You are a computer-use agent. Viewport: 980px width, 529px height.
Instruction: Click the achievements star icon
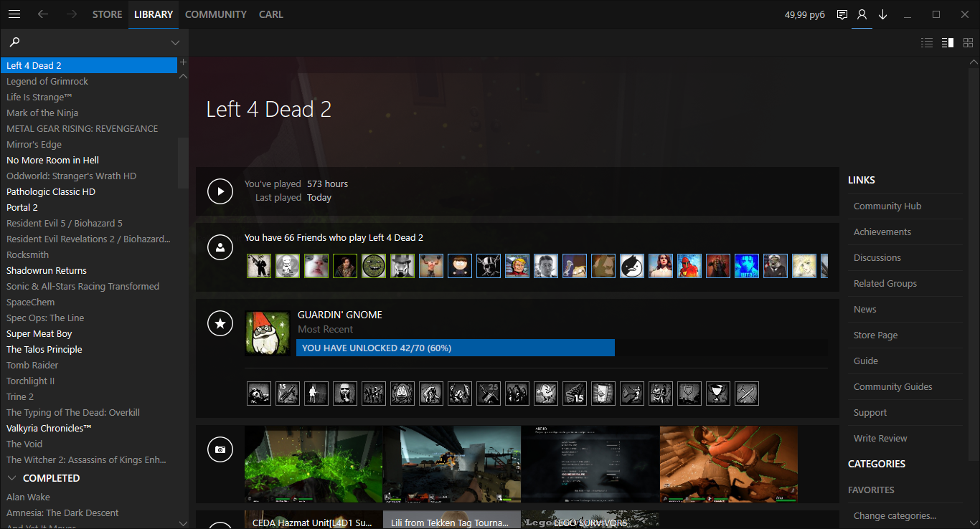tap(220, 323)
